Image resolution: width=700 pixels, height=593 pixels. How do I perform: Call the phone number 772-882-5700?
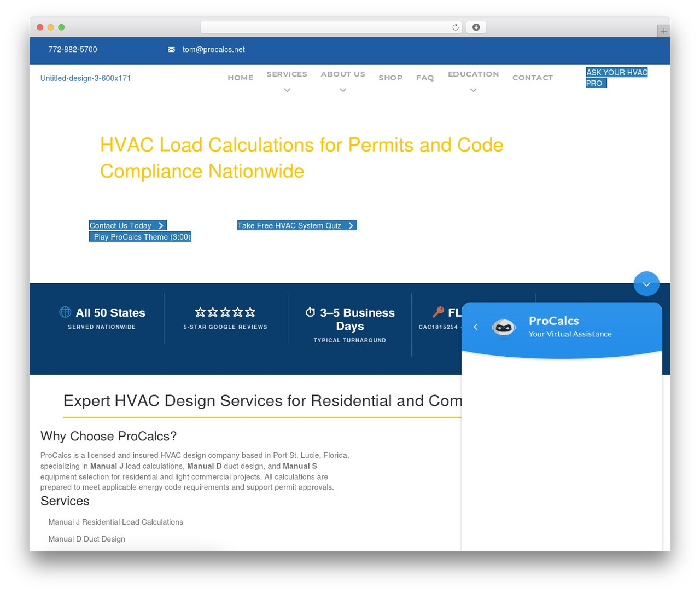pos(73,49)
